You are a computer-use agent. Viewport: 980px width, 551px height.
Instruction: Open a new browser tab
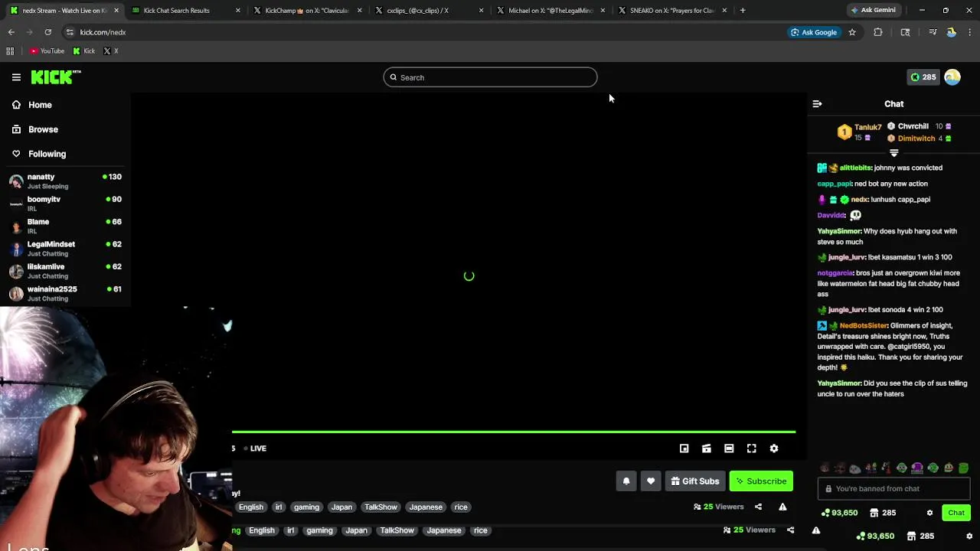coord(743,11)
